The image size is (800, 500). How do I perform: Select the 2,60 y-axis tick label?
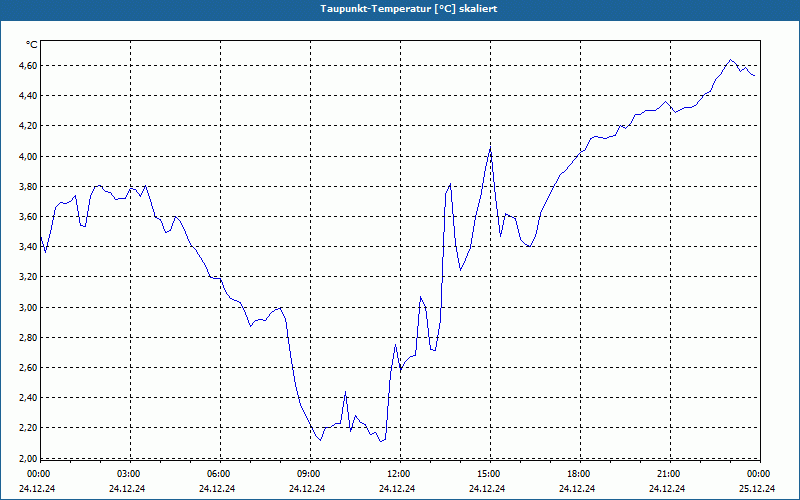(x=28, y=368)
